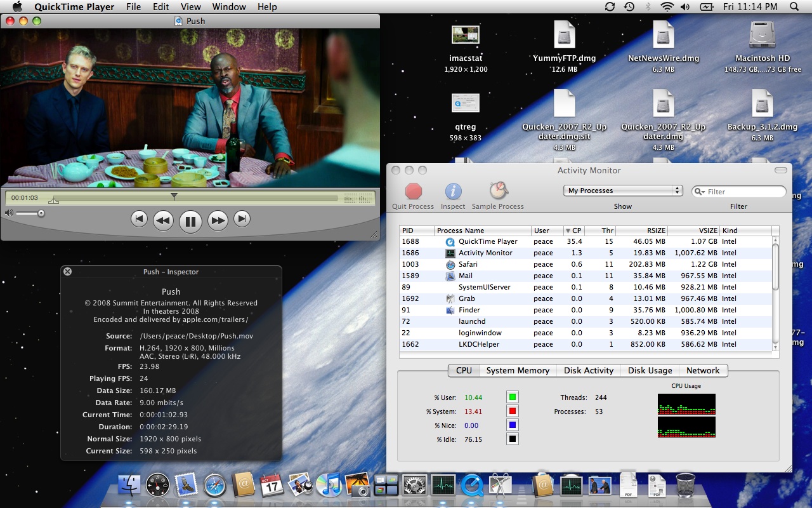Select the Backup_3.1.2.dmg desktop file
812x508 pixels.
pos(762,103)
